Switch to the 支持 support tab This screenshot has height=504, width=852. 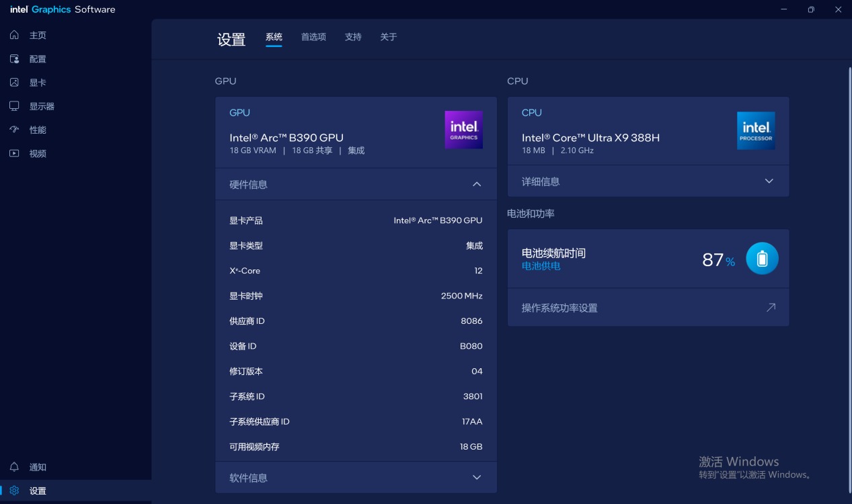click(x=353, y=37)
